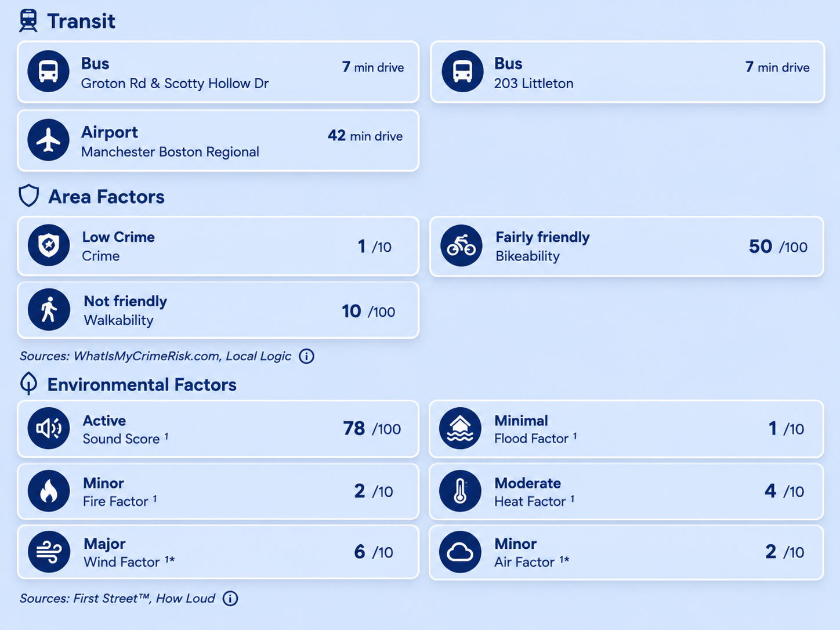Click the pedestrian Walkability icon
This screenshot has width=840, height=630.
(x=49, y=310)
